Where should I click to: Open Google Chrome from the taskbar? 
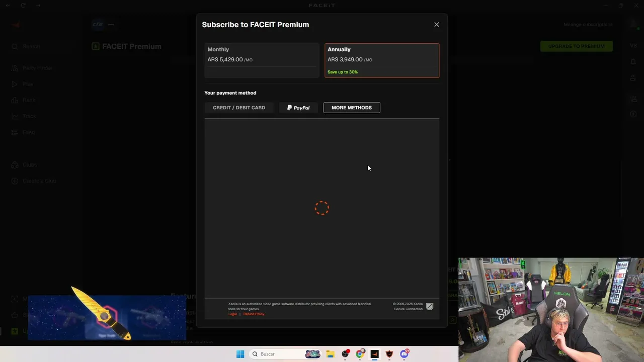pyautogui.click(x=360, y=354)
